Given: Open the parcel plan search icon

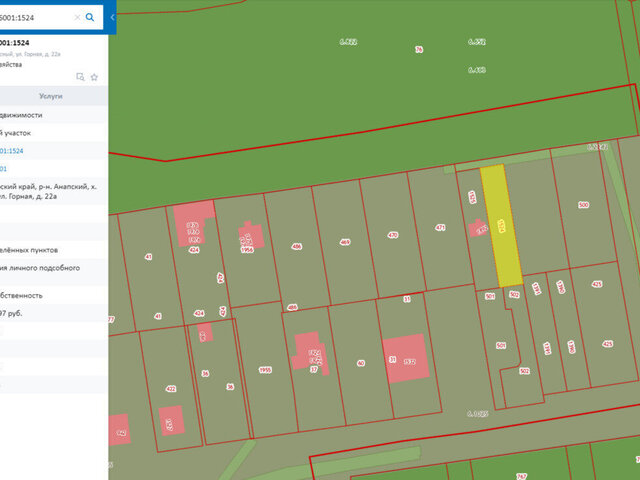Looking at the screenshot, I should (x=80, y=77).
